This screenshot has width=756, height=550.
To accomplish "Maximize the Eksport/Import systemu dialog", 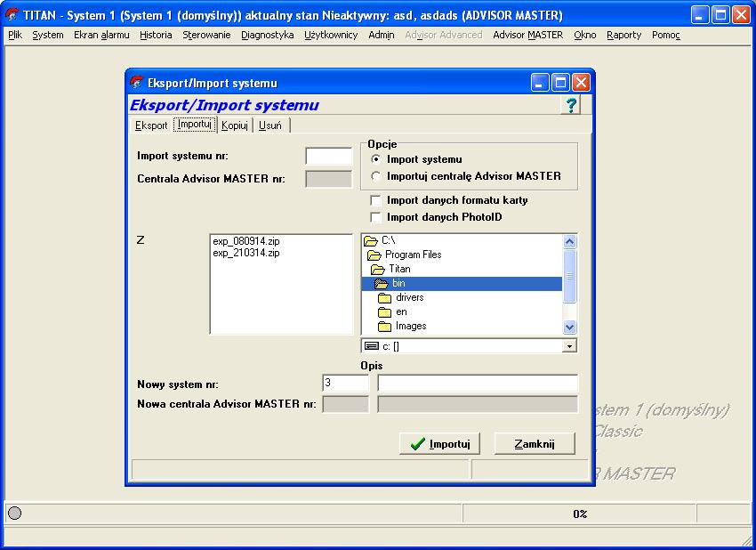I will 560,83.
